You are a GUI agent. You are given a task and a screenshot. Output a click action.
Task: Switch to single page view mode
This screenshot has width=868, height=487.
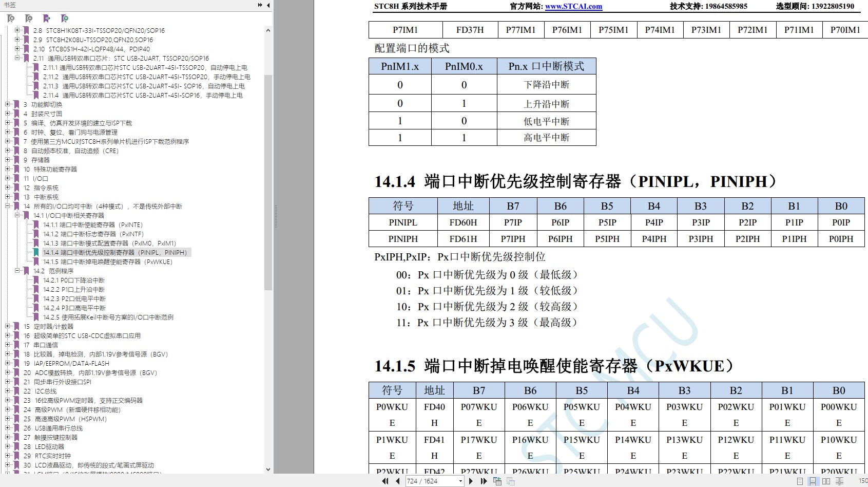point(800,481)
